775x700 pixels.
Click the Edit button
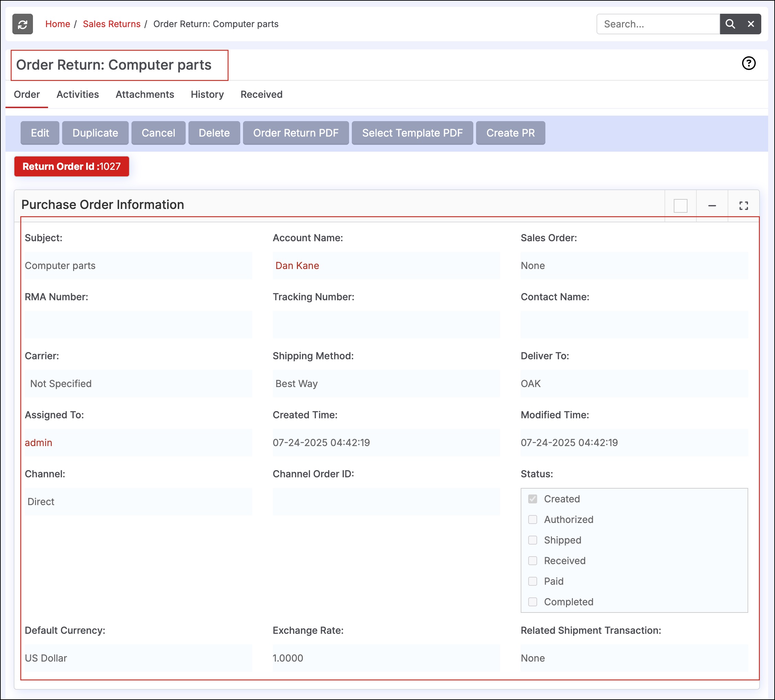40,133
